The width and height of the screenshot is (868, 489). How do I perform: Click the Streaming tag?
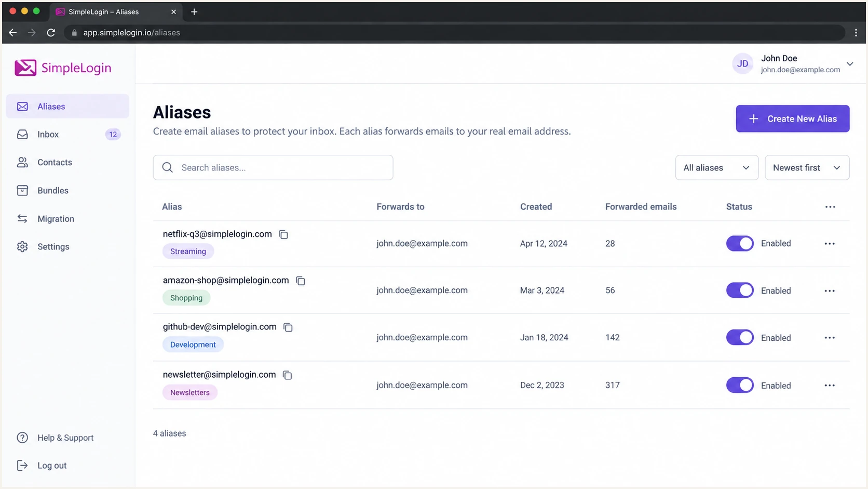point(188,252)
